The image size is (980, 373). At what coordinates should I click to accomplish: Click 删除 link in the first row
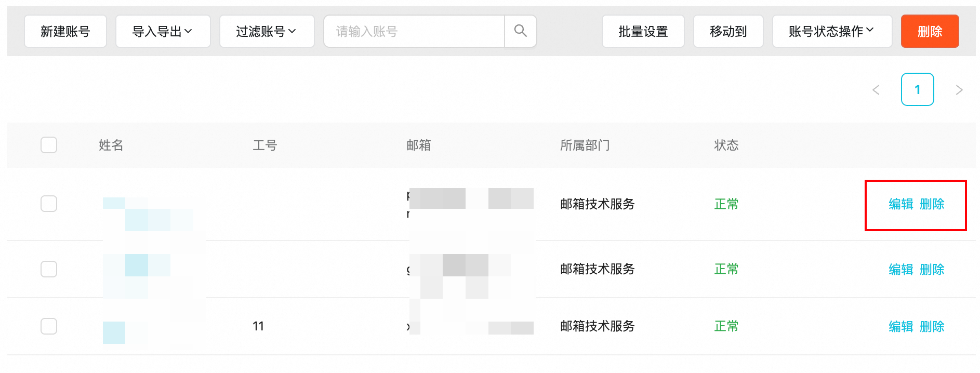(932, 204)
